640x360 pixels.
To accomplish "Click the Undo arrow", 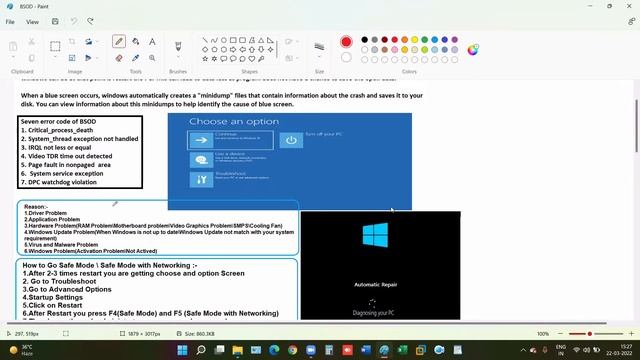I will [73, 21].
